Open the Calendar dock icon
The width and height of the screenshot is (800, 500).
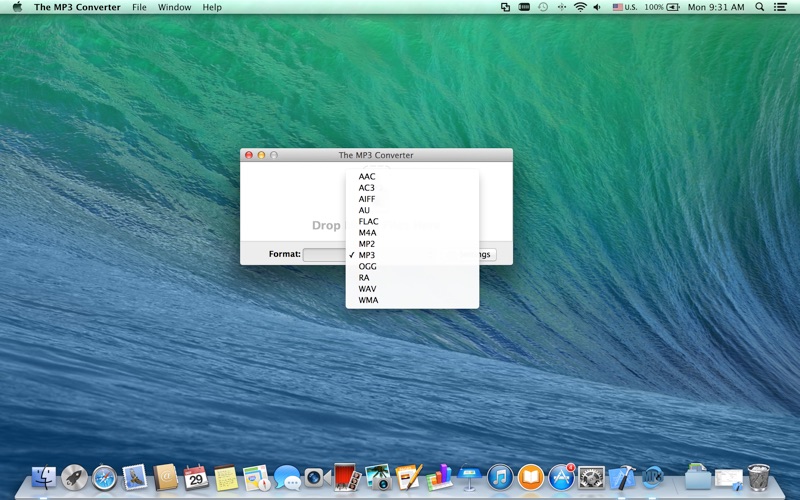click(196, 478)
